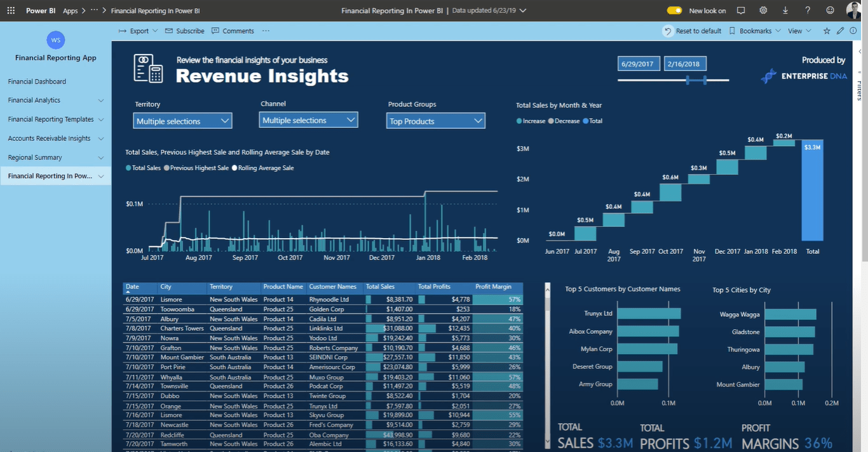Viewport: 868px width, 452px height.
Task: Expand the Accounts Receivable Insights section
Action: click(x=101, y=138)
